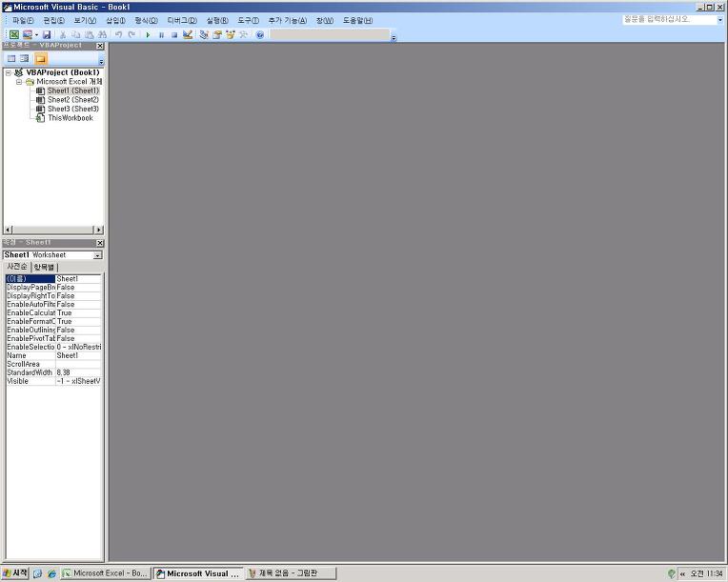Open the 디버그(D) Debug menu
The image size is (728, 582).
[x=182, y=20]
